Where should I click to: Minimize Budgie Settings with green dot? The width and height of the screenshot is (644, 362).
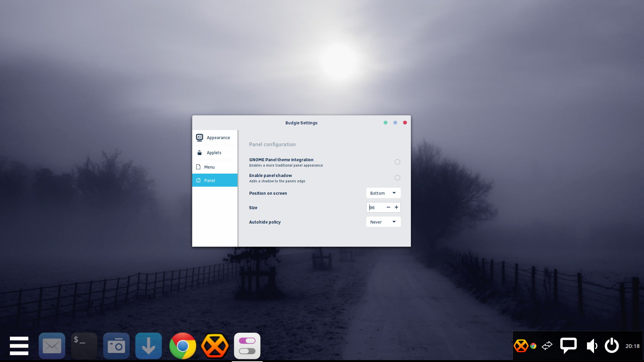point(385,123)
